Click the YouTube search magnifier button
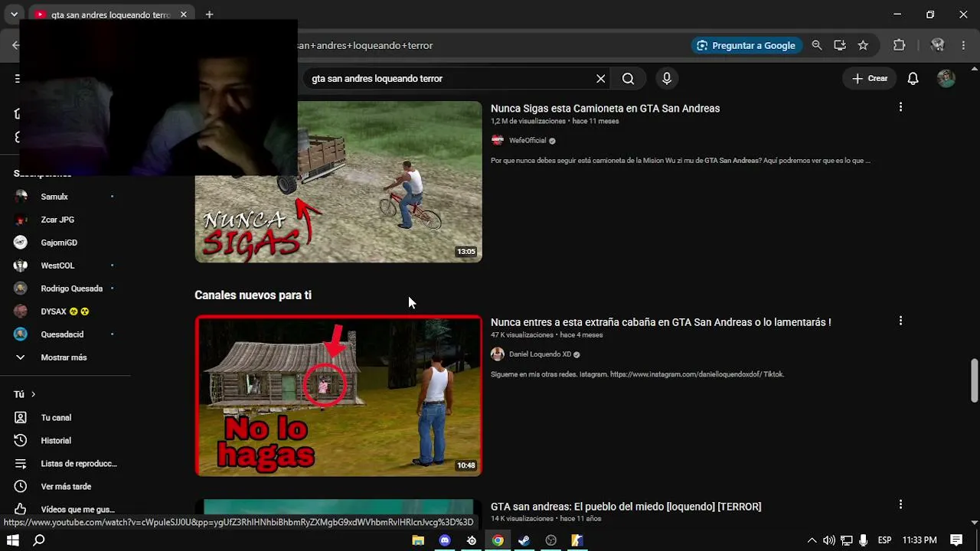Screen dimensions: 980x551 pos(628,78)
